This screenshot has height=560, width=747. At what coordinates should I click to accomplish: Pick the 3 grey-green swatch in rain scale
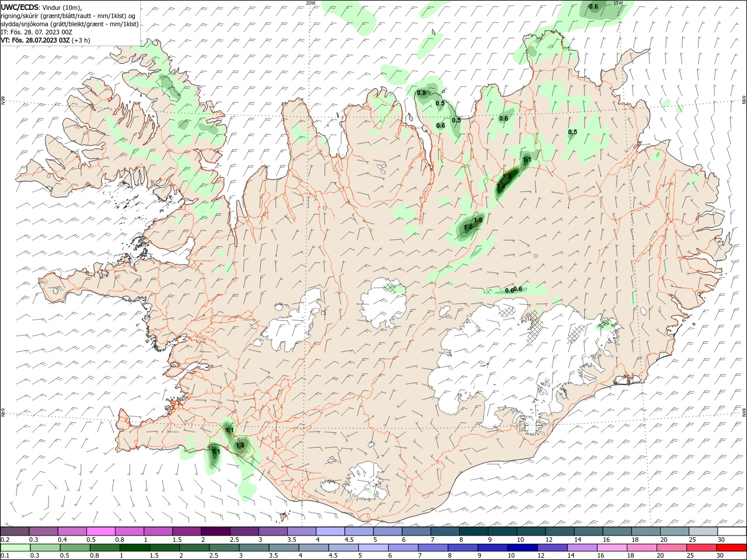(254, 548)
